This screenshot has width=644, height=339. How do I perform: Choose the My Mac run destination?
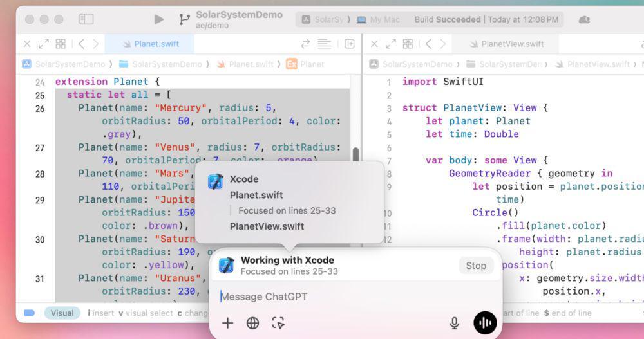click(378, 19)
